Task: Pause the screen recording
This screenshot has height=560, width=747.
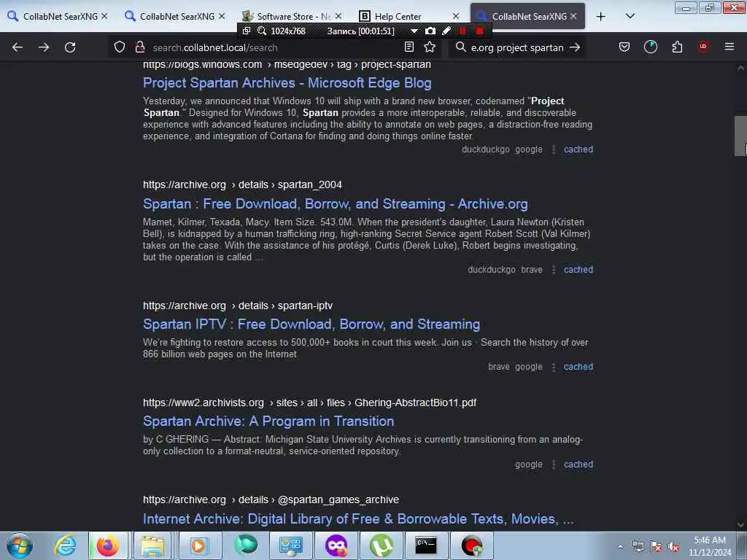Action: (x=462, y=31)
